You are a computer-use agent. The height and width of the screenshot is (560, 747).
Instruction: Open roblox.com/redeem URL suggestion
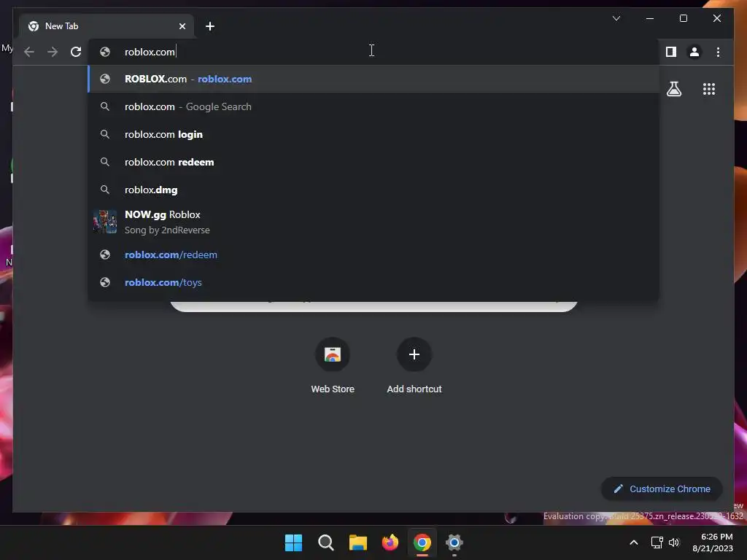(373, 254)
